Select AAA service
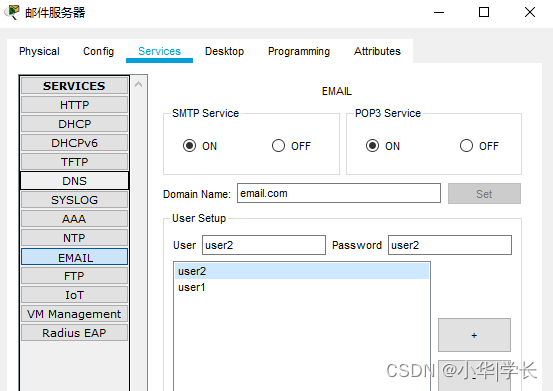553x391 pixels. click(x=74, y=219)
